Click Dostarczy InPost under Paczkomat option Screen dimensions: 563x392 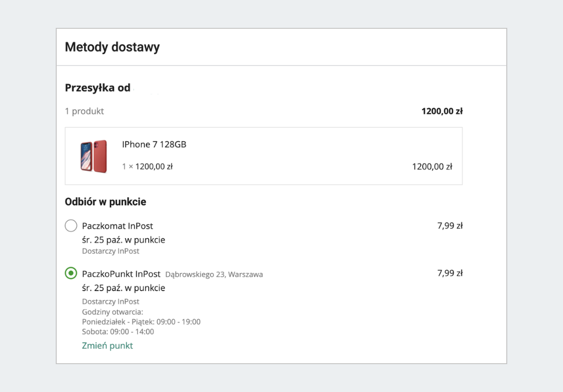[111, 251]
